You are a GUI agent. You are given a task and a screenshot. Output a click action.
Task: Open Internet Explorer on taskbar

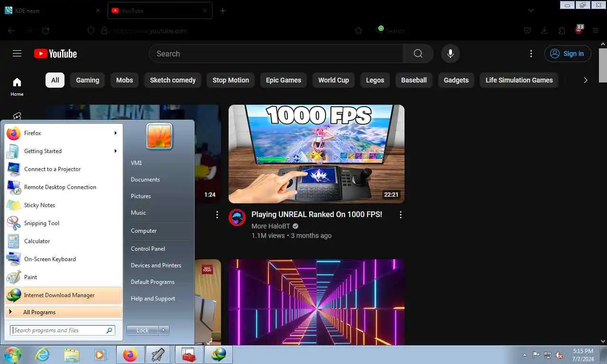point(43,355)
